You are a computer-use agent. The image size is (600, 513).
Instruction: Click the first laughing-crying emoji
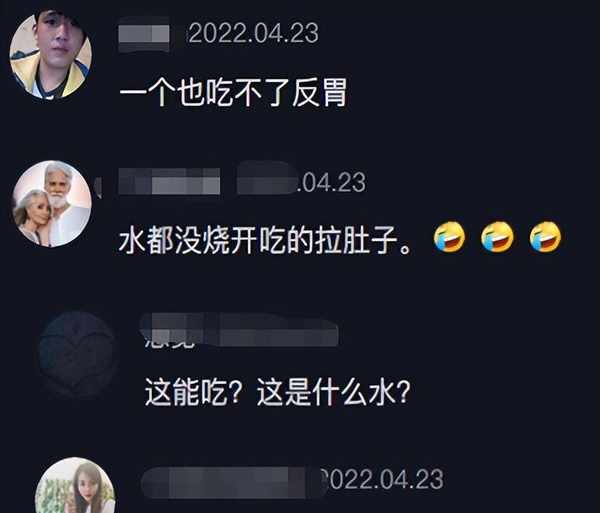pos(449,237)
